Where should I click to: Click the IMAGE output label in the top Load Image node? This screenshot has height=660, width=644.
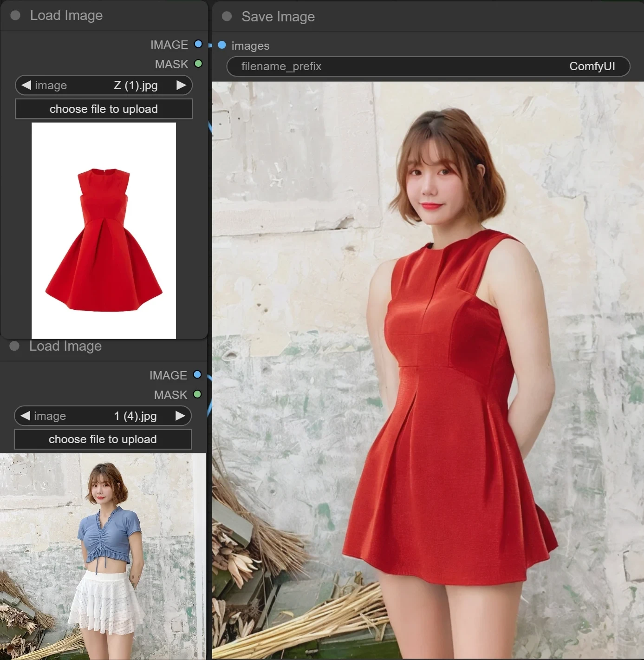point(169,45)
